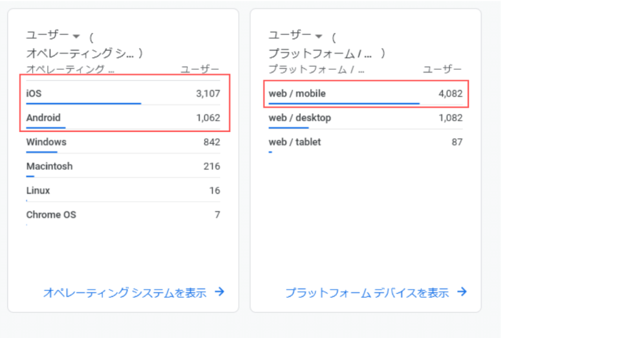Select the web / tablet row
Viewport: 644px width, 338px height.
(365, 142)
